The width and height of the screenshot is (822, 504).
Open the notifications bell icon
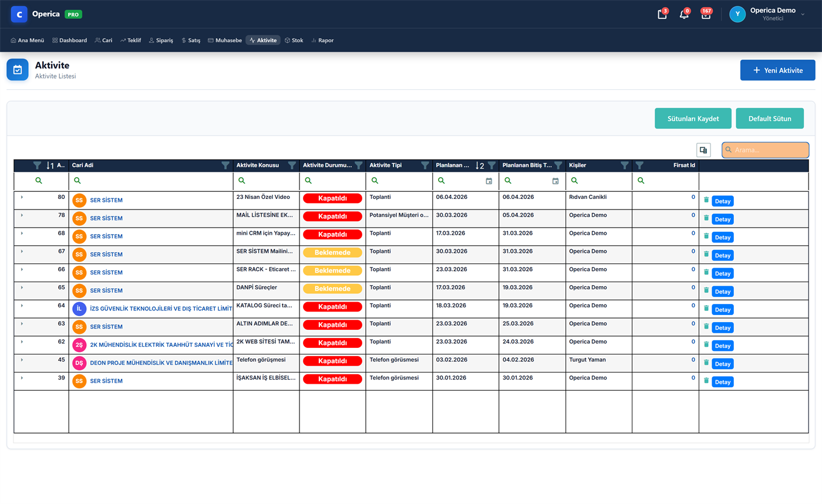(x=684, y=15)
